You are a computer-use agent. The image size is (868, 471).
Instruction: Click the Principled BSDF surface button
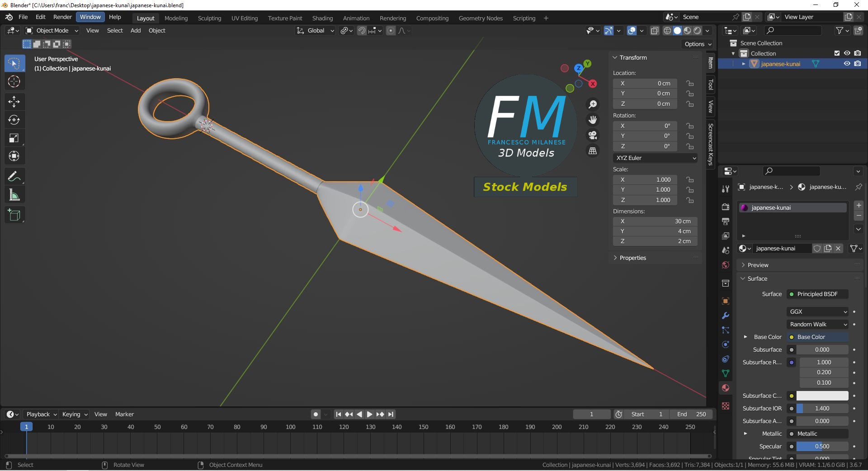click(817, 294)
